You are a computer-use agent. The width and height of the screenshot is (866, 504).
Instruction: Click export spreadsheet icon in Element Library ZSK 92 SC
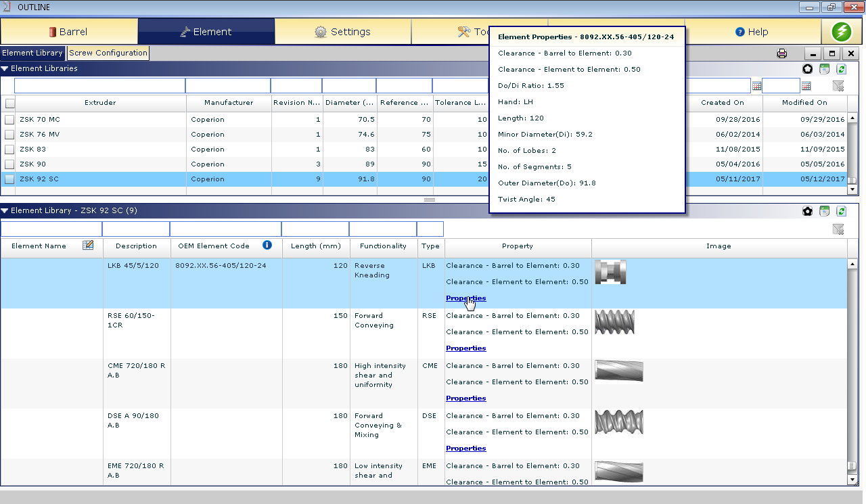pos(824,211)
